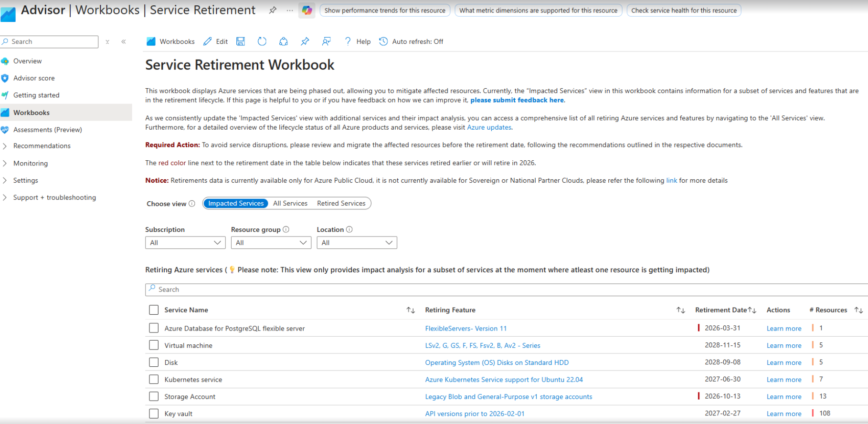The width and height of the screenshot is (868, 424).
Task: Open Workbooks gallery from toolbar icon
Action: point(151,41)
